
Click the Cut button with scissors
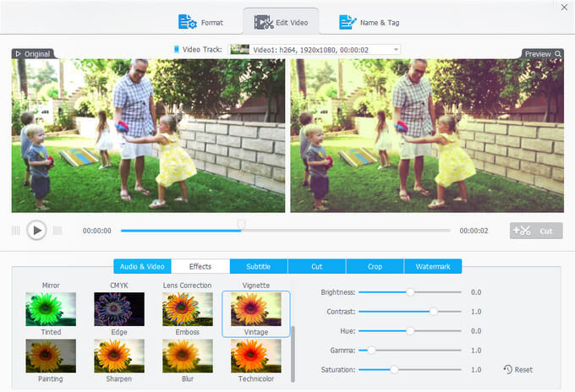coord(536,231)
